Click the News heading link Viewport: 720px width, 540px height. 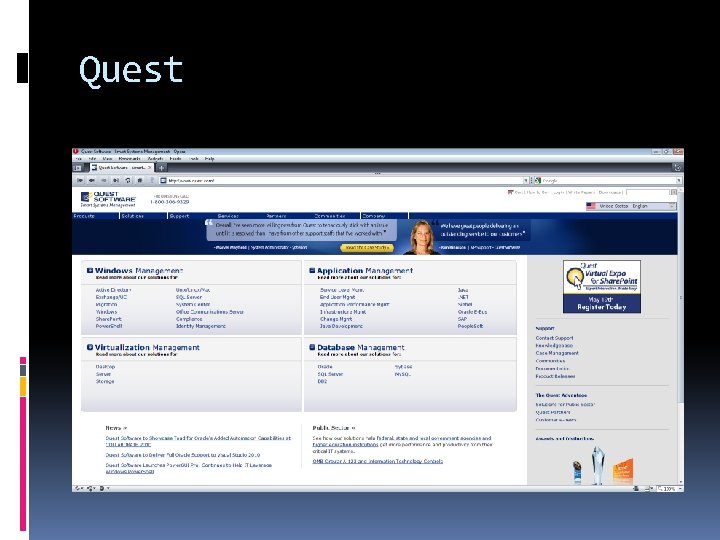tap(116, 428)
